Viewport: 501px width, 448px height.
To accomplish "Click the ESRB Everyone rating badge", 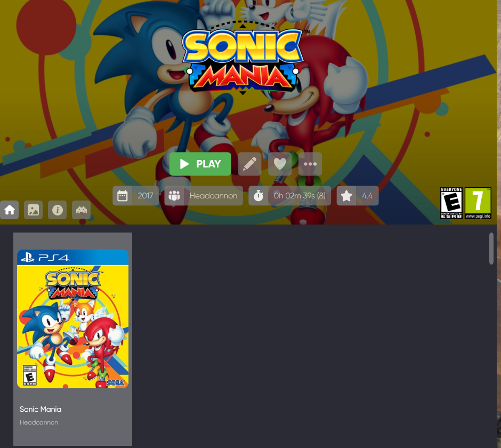I will [x=451, y=203].
